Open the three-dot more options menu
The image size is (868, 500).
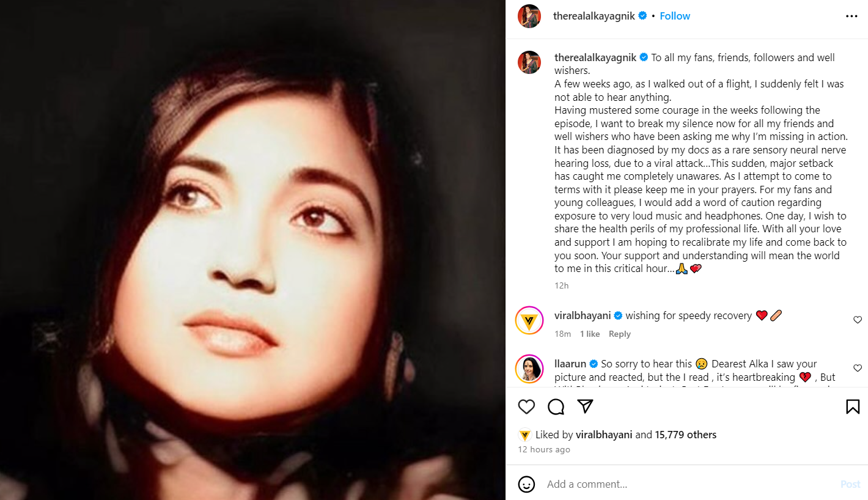[851, 17]
